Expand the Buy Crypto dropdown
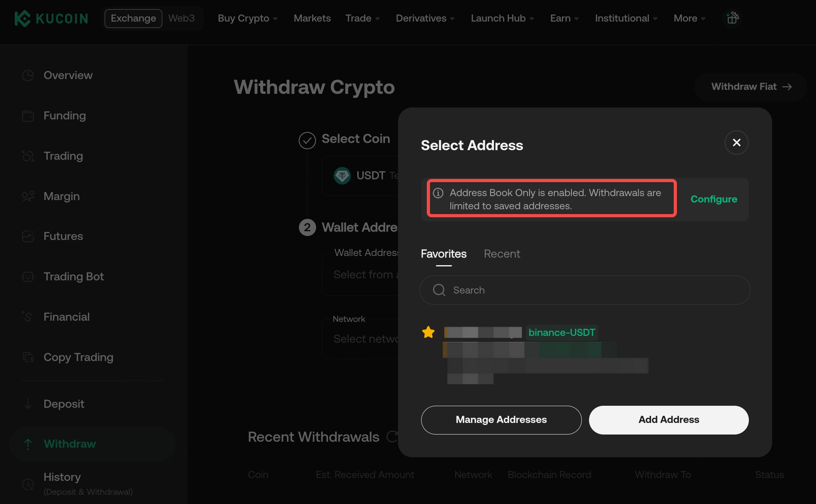The width and height of the screenshot is (816, 504). (247, 18)
